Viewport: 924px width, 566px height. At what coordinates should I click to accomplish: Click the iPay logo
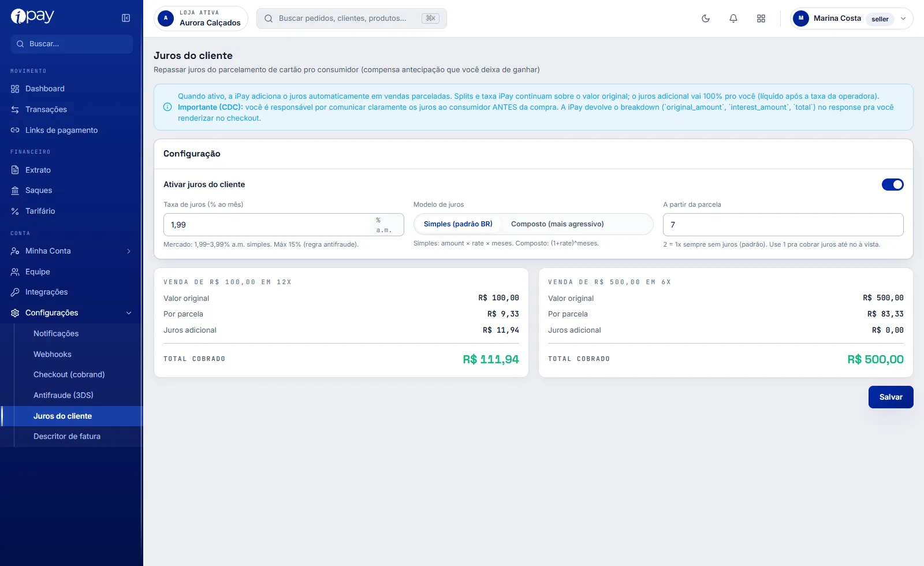click(32, 16)
